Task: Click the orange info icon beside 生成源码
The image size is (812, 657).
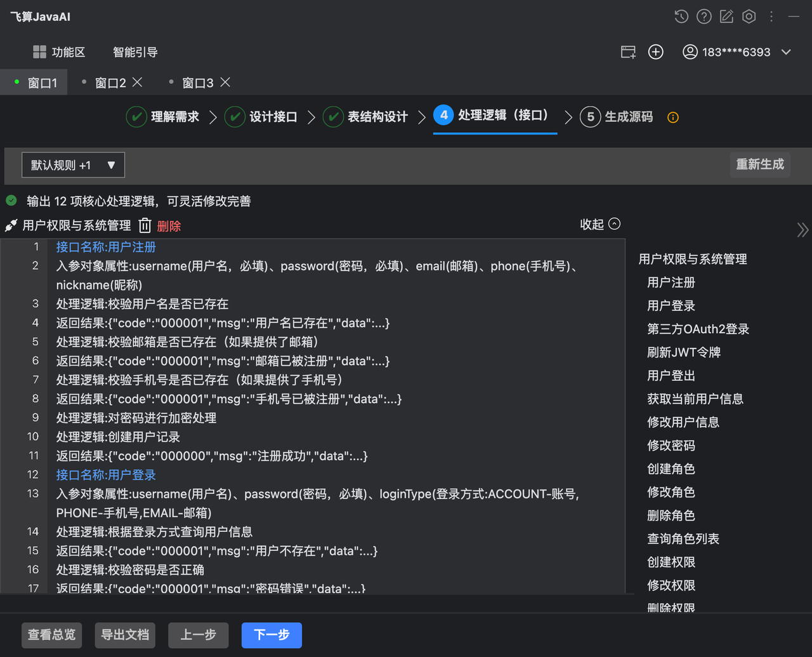Action: point(673,117)
